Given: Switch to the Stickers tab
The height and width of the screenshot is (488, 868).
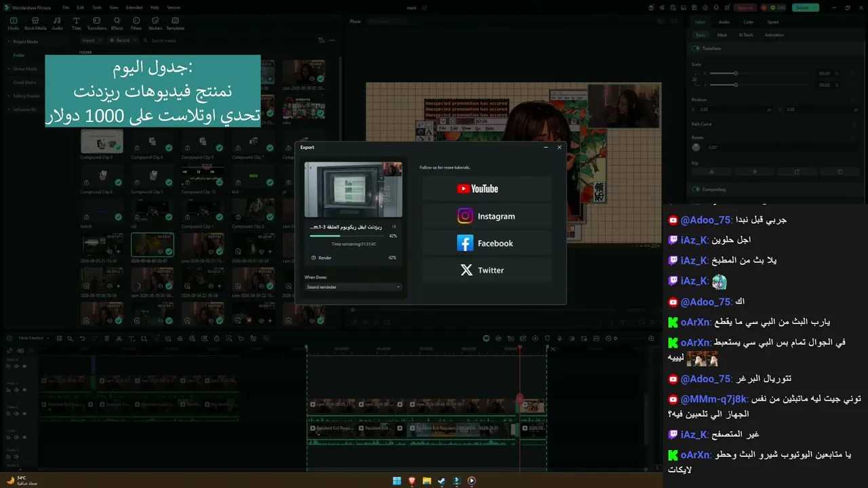Looking at the screenshot, I should pyautogui.click(x=155, y=24).
